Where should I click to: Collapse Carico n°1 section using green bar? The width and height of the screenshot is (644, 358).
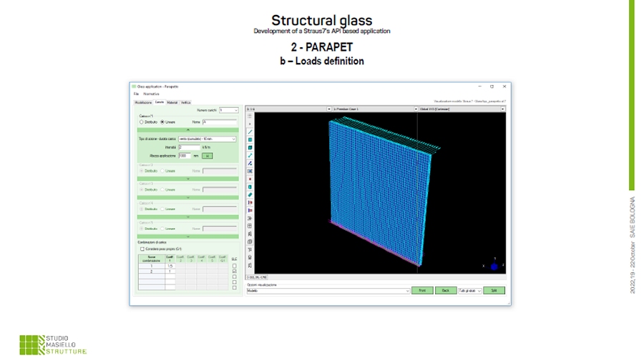186,130
